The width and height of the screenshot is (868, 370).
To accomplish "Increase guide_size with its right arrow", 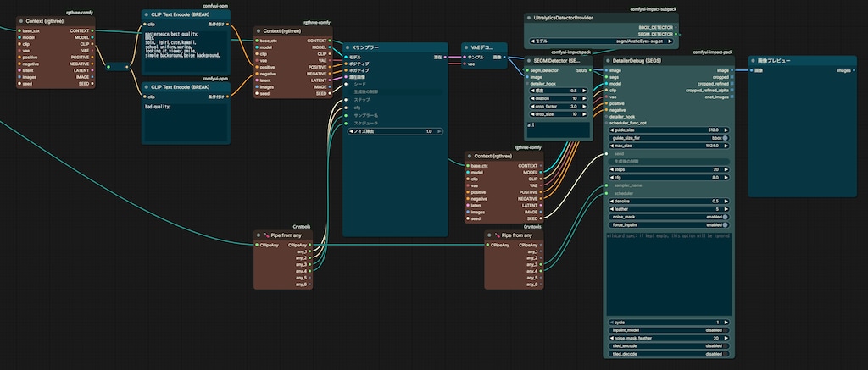I will pyautogui.click(x=726, y=130).
